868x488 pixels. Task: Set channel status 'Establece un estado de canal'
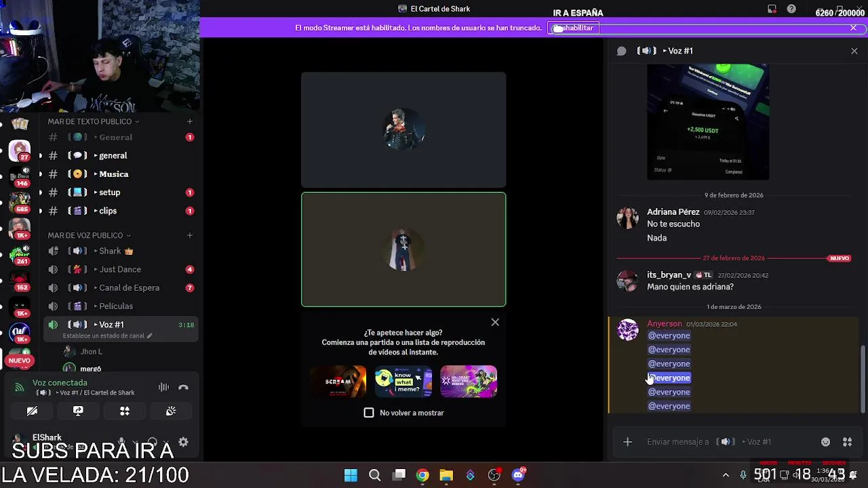pyautogui.click(x=107, y=335)
